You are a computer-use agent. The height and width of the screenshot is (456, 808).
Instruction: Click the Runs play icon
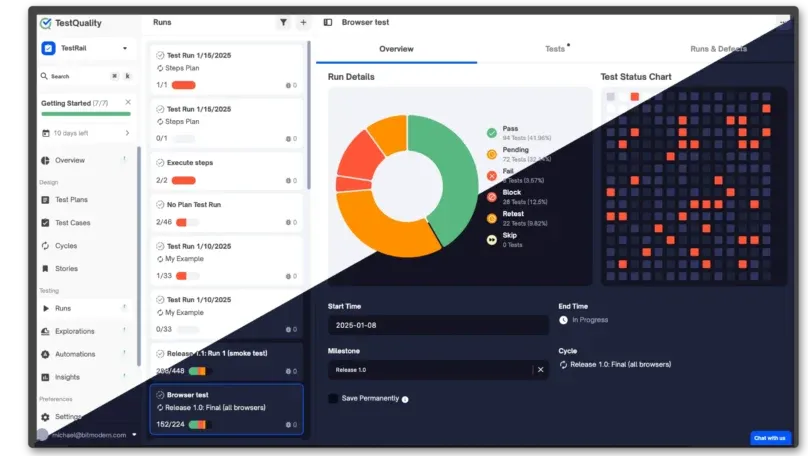tap(45, 308)
